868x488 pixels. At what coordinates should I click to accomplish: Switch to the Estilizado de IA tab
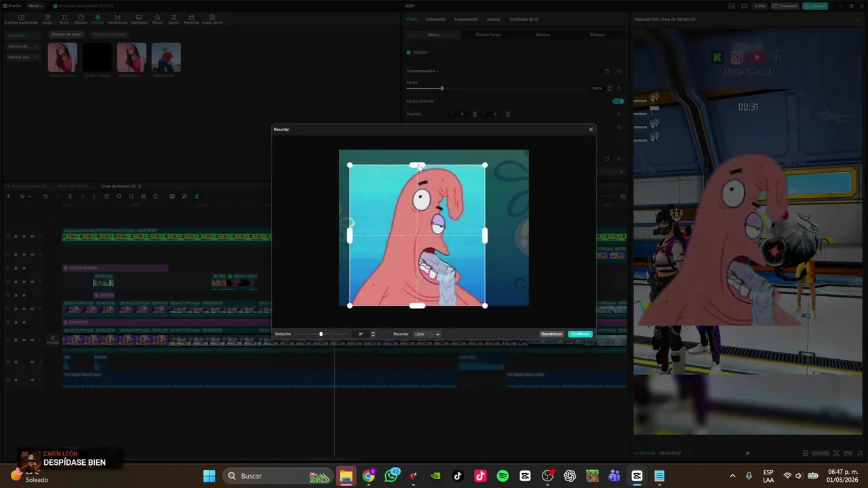pyautogui.click(x=524, y=19)
